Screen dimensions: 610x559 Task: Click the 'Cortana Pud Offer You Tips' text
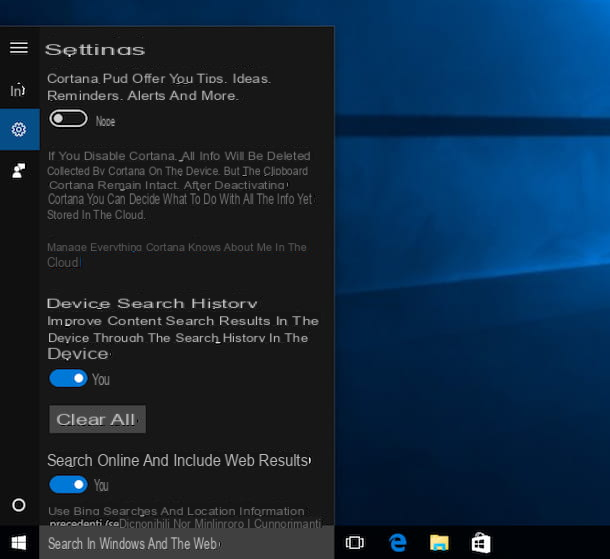click(x=159, y=87)
